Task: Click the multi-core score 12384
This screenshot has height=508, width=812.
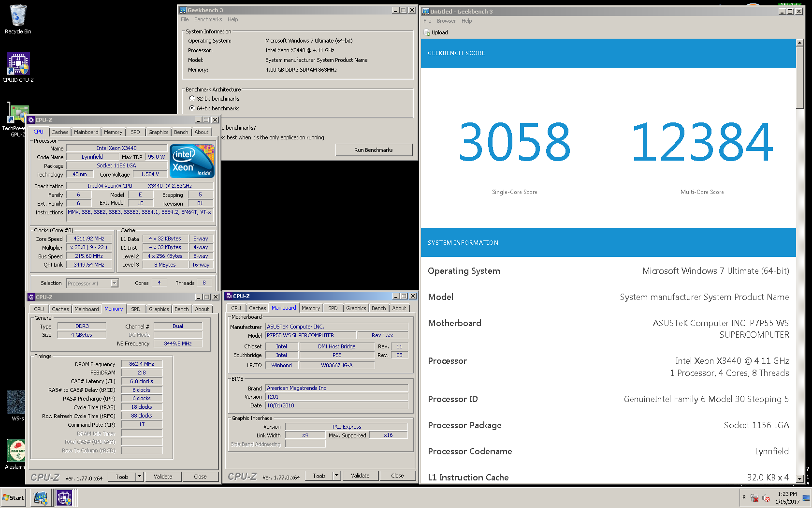Action: pos(702,142)
